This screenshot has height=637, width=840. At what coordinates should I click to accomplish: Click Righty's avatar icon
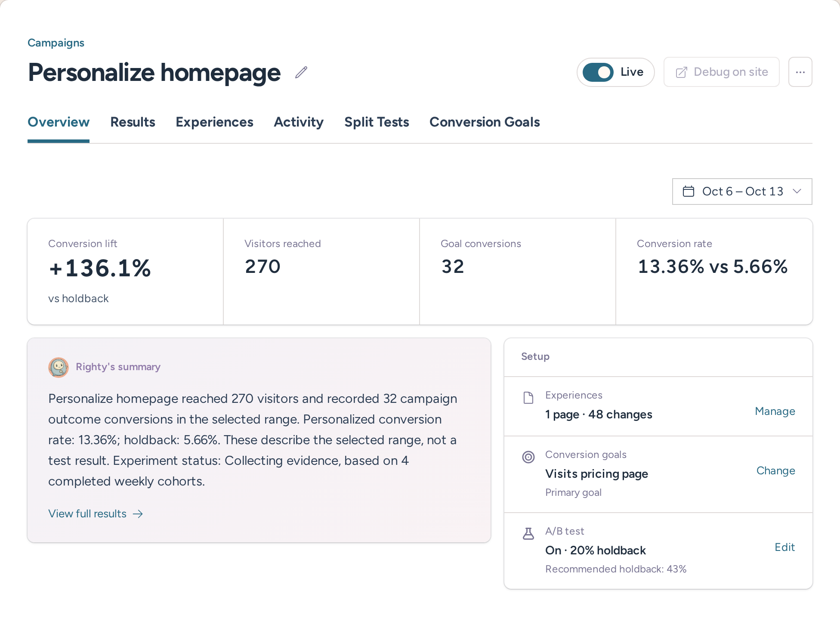tap(59, 367)
